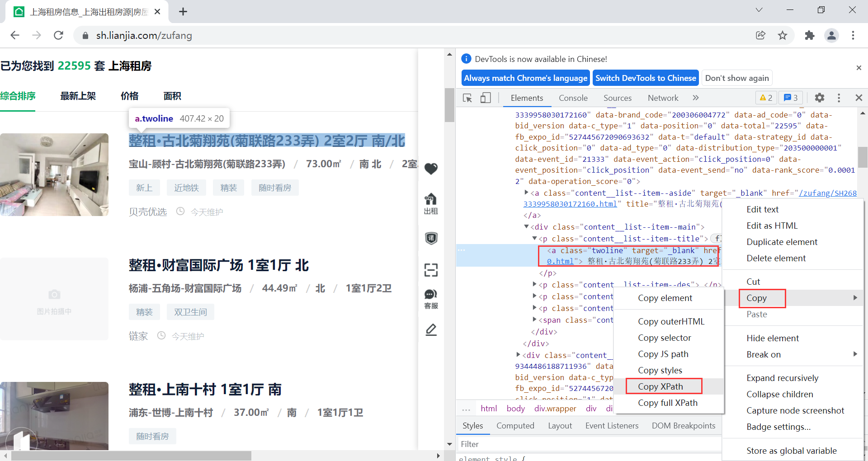Select Copy full XPath
The height and width of the screenshot is (461, 868).
click(x=669, y=403)
